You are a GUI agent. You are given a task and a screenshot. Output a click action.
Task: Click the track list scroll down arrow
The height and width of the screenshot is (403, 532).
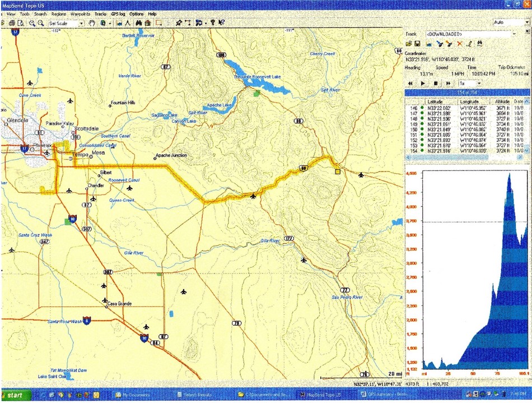tap(526, 150)
